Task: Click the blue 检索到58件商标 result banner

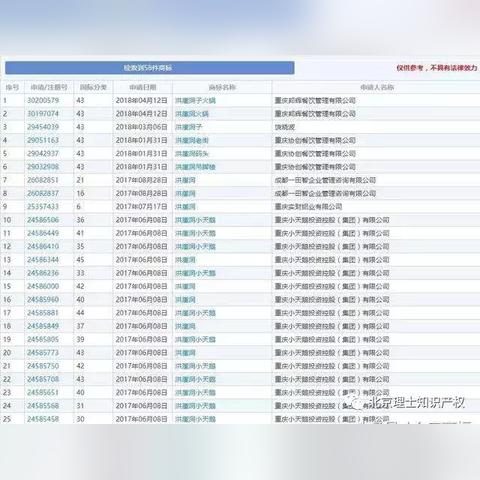Action: (x=150, y=68)
